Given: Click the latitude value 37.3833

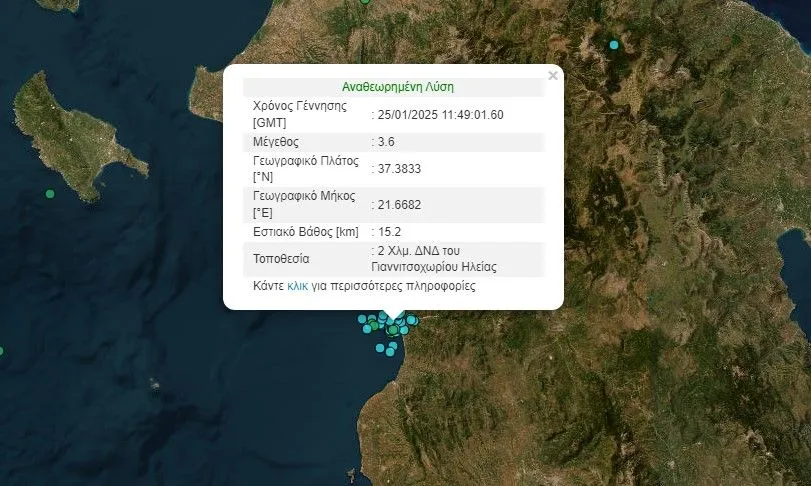Looking at the screenshot, I should coord(398,169).
